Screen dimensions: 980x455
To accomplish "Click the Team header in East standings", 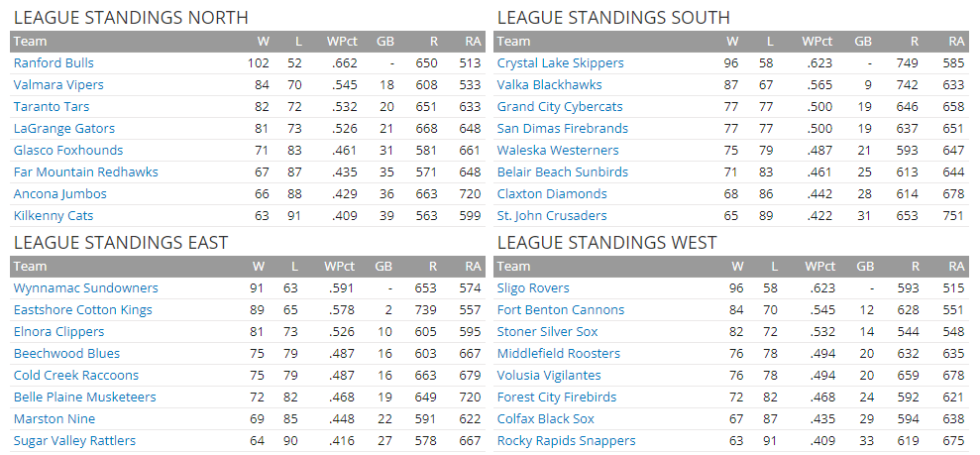I will click(x=30, y=267).
